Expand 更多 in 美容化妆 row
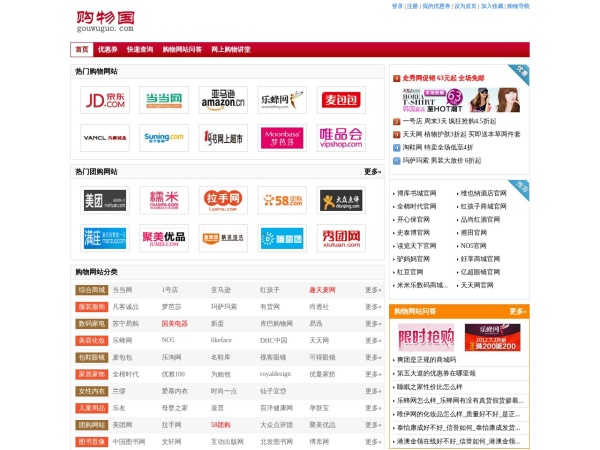The width and height of the screenshot is (600, 450). pos(373,341)
